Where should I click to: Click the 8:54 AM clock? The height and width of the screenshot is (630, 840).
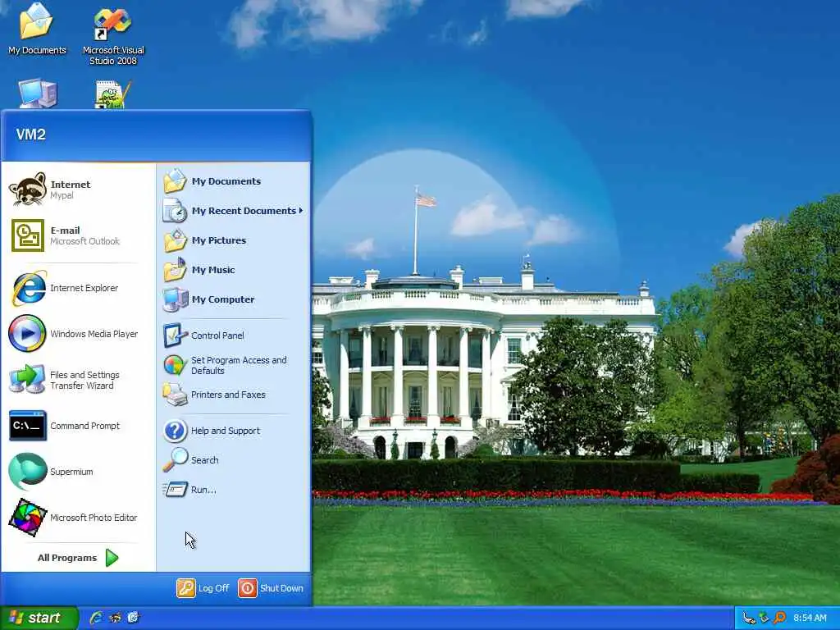(810, 619)
